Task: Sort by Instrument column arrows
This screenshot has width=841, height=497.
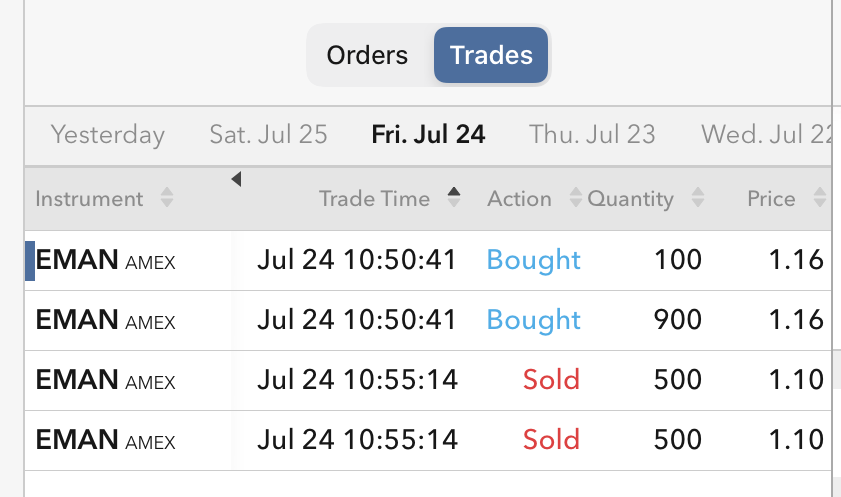Action: pos(167,199)
